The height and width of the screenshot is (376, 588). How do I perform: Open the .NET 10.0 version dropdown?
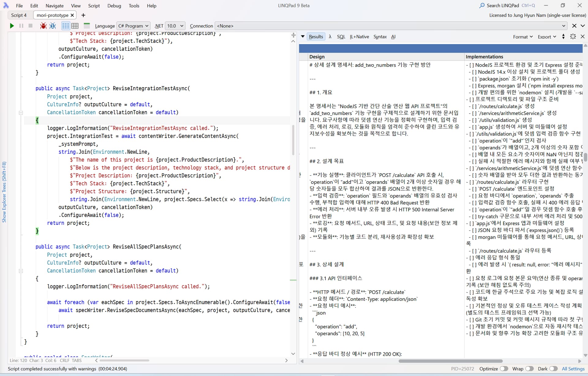[175, 26]
